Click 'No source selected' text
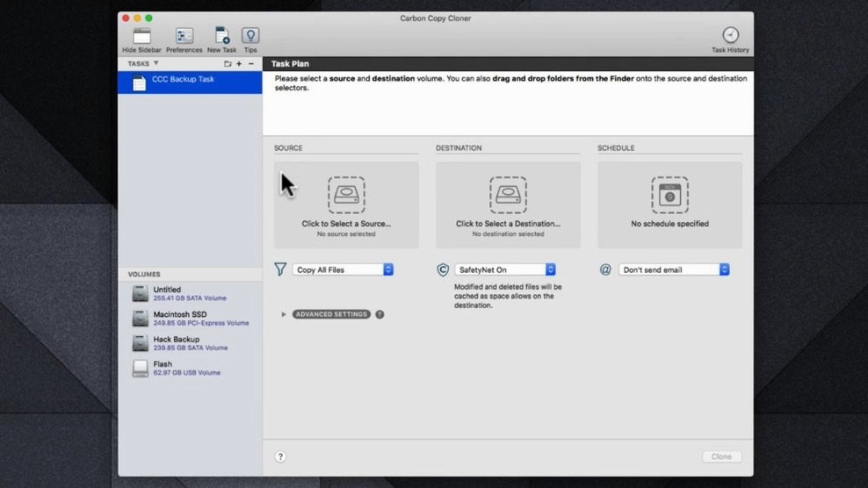This screenshot has width=868, height=488. [x=346, y=234]
